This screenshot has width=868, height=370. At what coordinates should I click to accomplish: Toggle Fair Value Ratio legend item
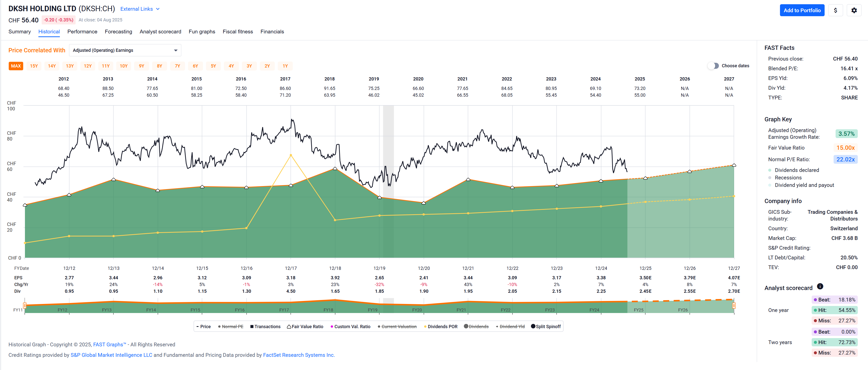(305, 327)
